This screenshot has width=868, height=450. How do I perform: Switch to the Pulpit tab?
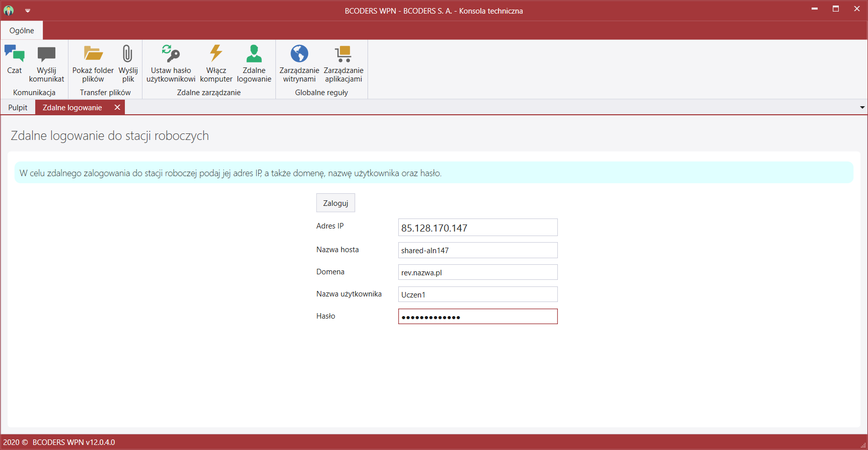[x=18, y=107]
